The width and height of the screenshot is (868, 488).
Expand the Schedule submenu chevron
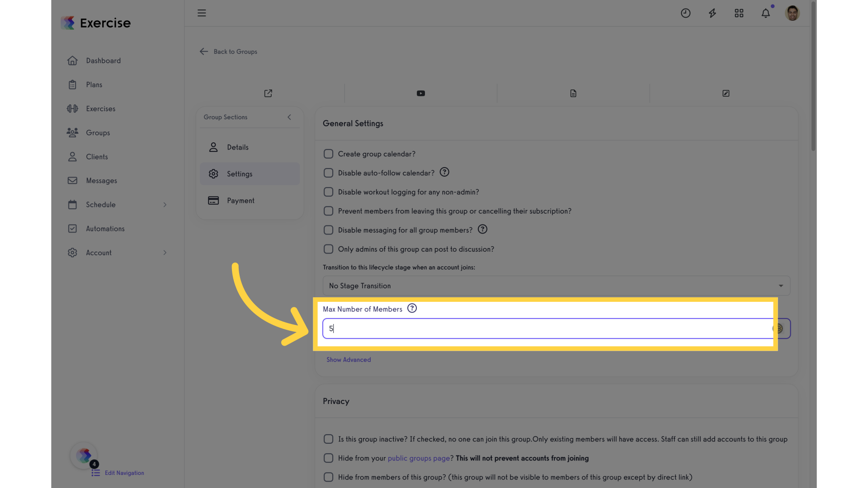coord(165,205)
